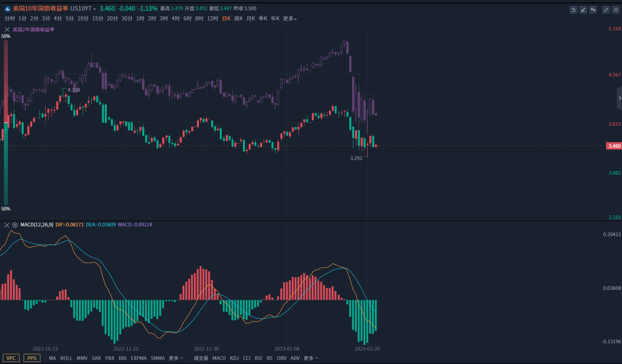Viewport: 622px width, 364px height.
Task: Select the 季K timeframe
Action: [x=263, y=19]
